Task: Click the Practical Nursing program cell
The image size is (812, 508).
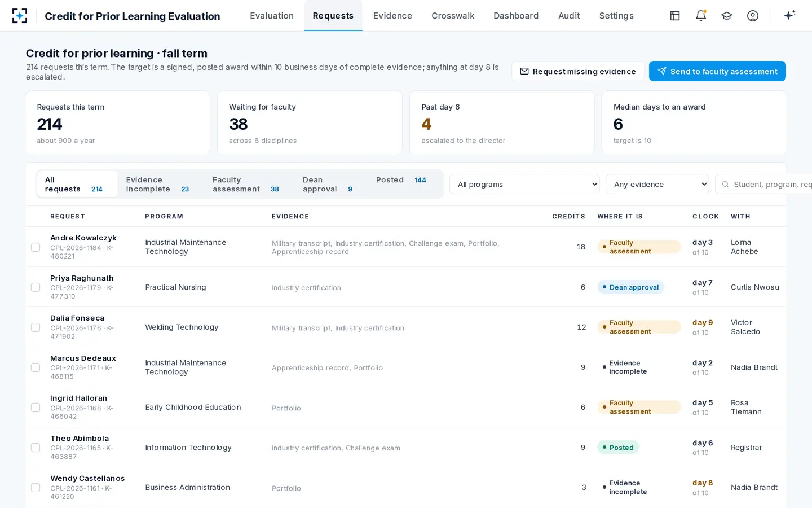Action: [175, 287]
